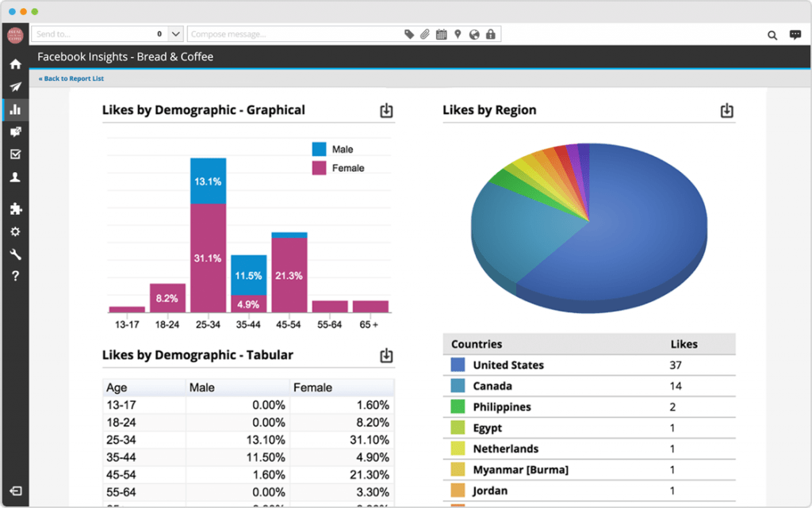Open the Home dashboard icon
812x508 pixels.
tap(14, 64)
